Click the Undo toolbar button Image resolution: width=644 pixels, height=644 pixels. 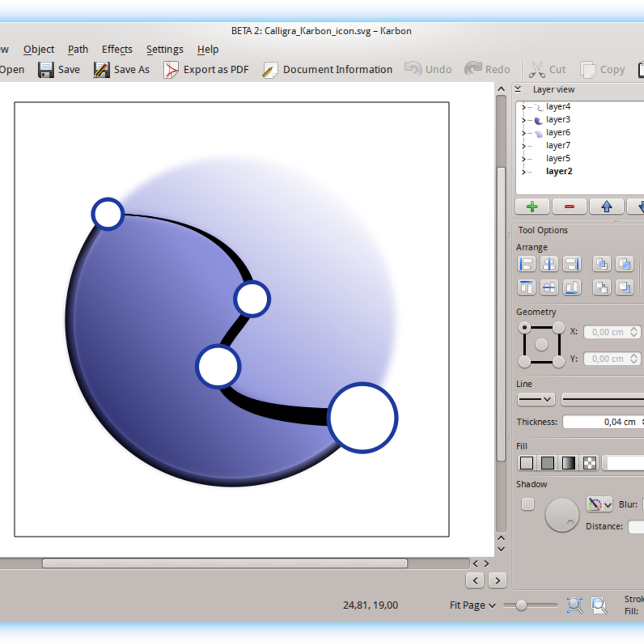[428, 69]
